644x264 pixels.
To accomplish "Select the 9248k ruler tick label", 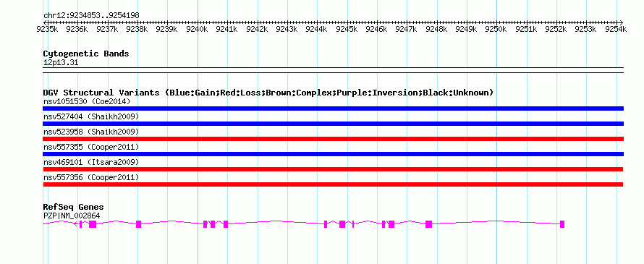I will 436,29.
